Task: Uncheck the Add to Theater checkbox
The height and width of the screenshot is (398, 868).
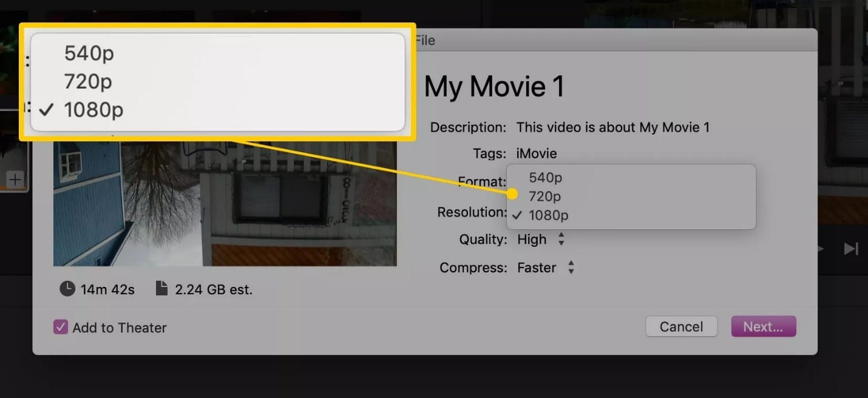Action: pyautogui.click(x=59, y=328)
